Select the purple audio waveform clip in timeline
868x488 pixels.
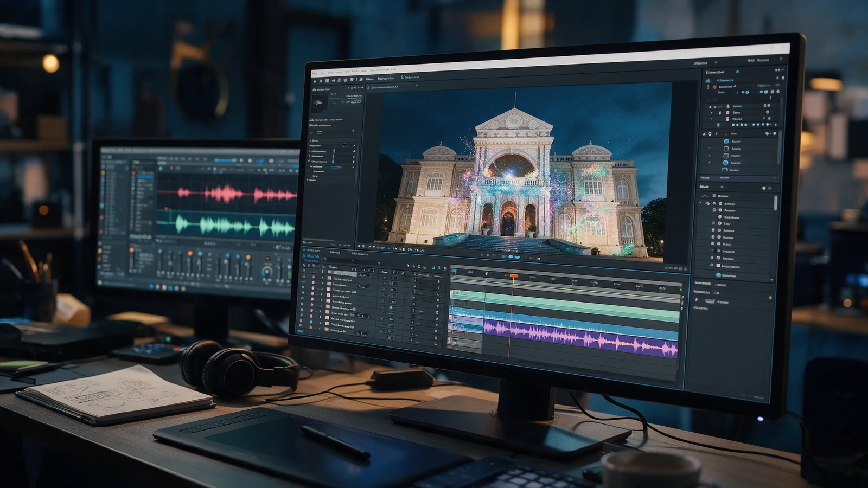pos(580,338)
